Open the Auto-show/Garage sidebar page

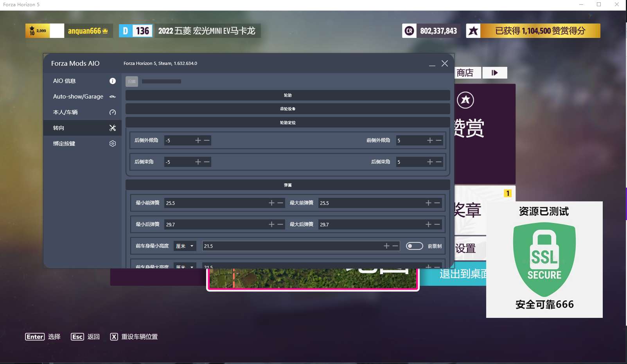tap(83, 97)
